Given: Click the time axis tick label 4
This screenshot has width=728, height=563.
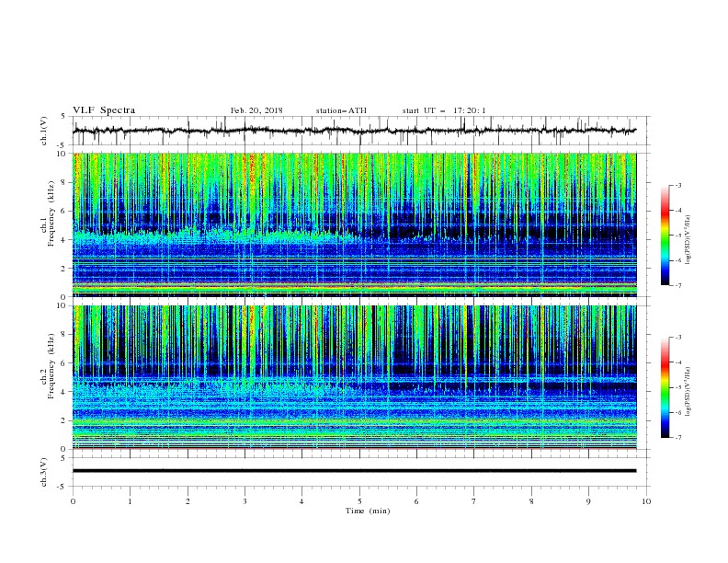Looking at the screenshot, I should pyautogui.click(x=301, y=501).
